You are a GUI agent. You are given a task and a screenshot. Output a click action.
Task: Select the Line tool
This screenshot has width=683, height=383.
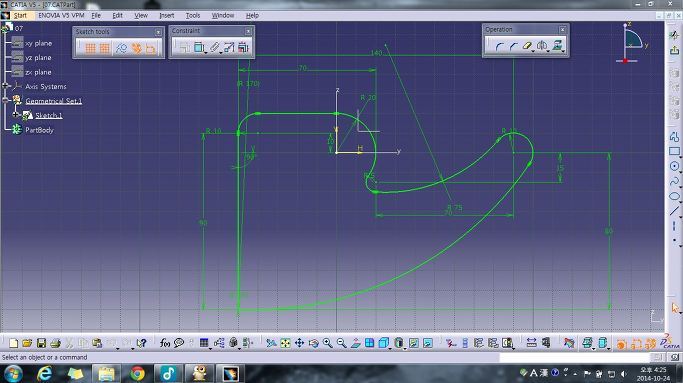click(674, 211)
